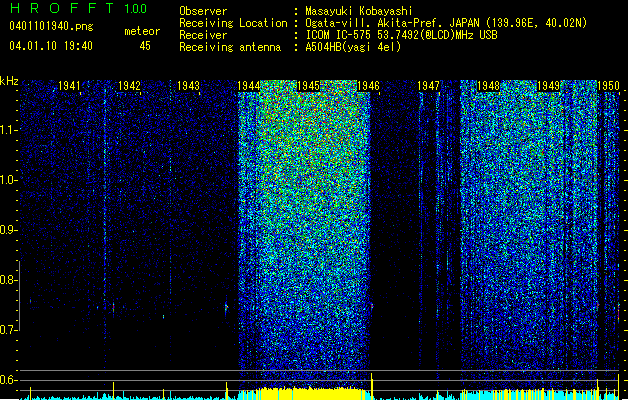
Task: Click the A504HB(yagi 4el) antenna text
Action: (x=353, y=47)
